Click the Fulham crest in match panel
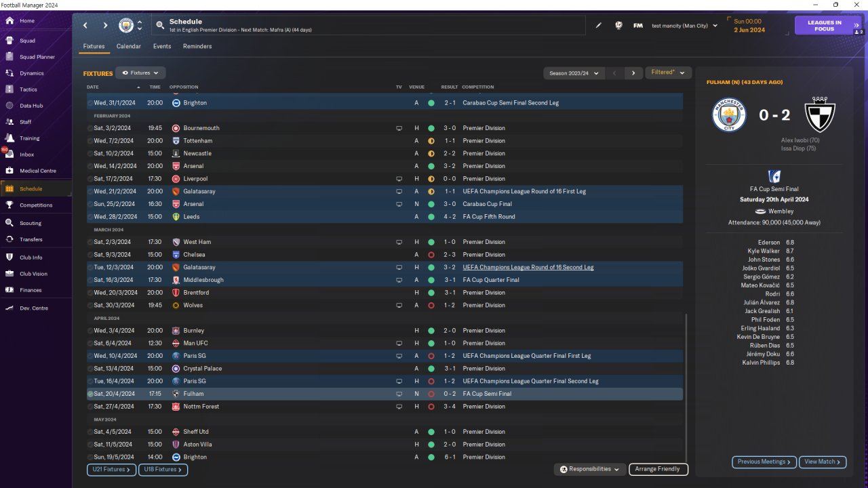The height and width of the screenshot is (488, 868). (x=820, y=115)
